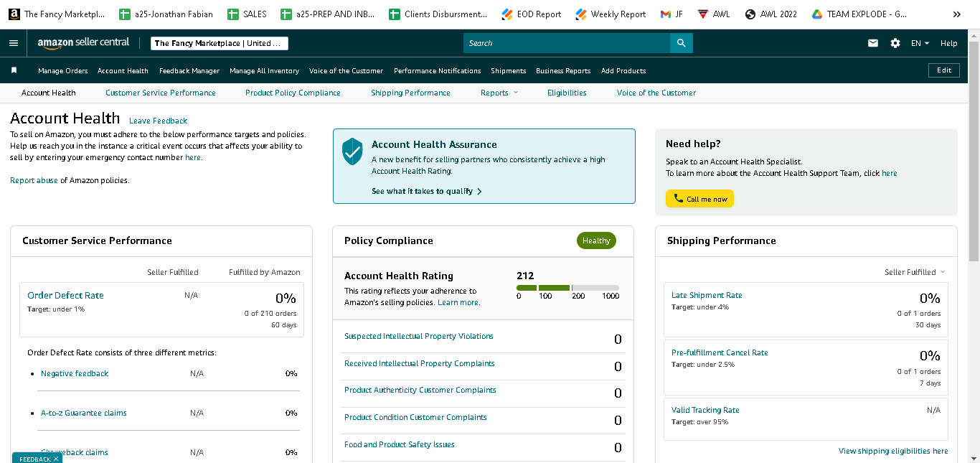980x463 pixels.
Task: Click the Account Health Rating progress bar
Action: [567, 288]
